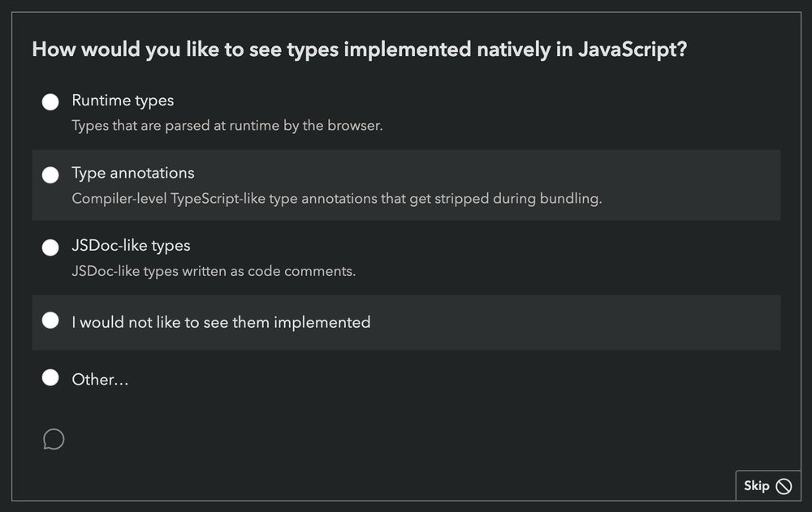
Task: Select the Runtime types radio button
Action: click(x=50, y=101)
